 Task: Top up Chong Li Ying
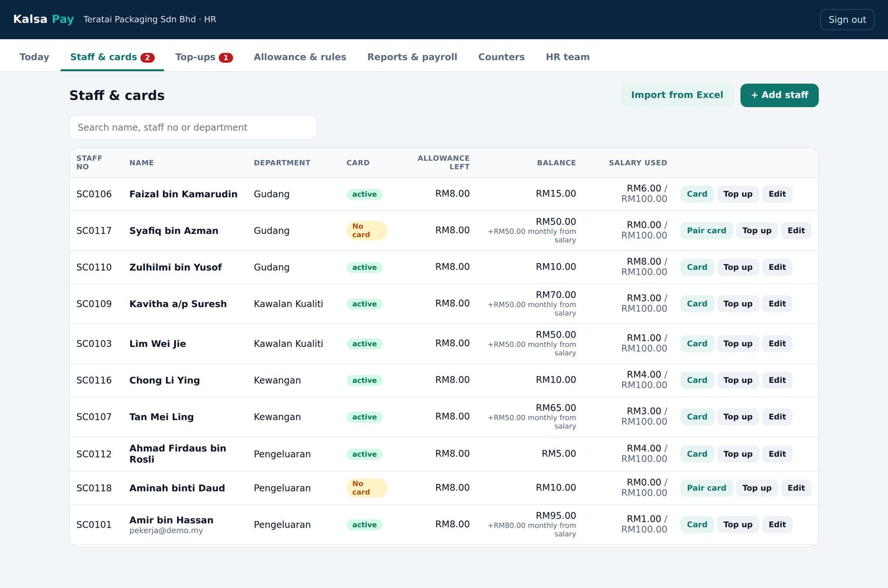click(738, 381)
